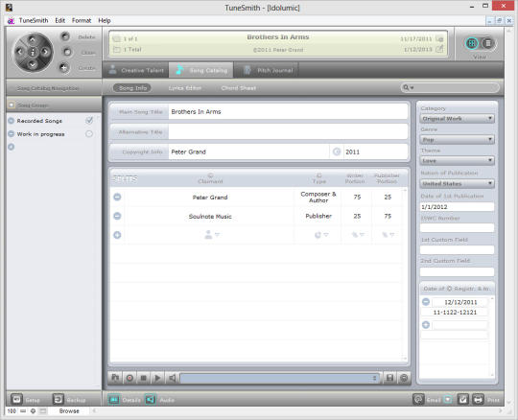This screenshot has height=420, width=518.
Task: Stop audio playback
Action: coord(144,378)
